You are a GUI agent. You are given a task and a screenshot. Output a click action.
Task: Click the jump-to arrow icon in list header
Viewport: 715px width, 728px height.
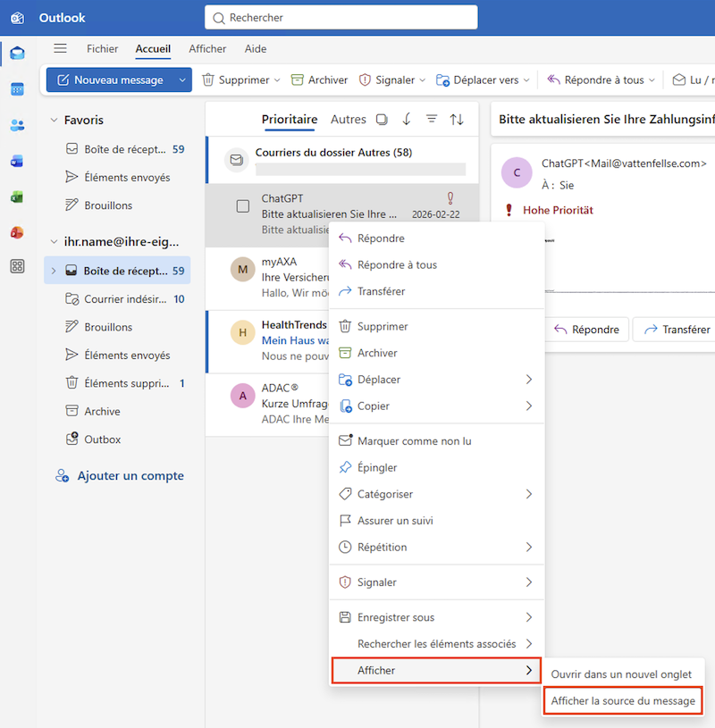point(407,120)
